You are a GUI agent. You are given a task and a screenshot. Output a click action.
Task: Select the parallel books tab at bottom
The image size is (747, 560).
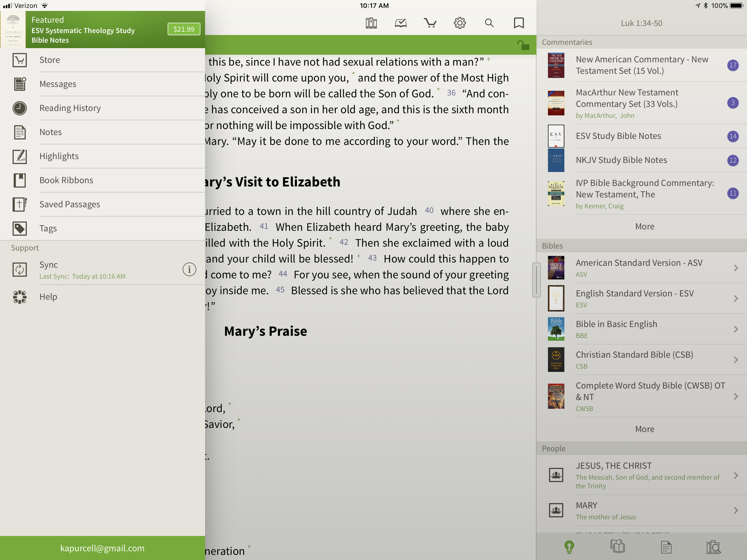(x=617, y=547)
